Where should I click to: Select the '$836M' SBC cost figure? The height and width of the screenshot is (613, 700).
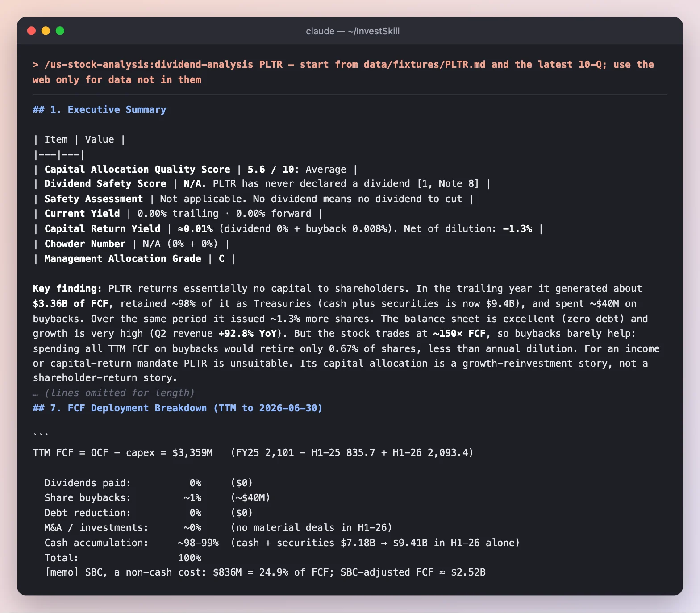227,572
